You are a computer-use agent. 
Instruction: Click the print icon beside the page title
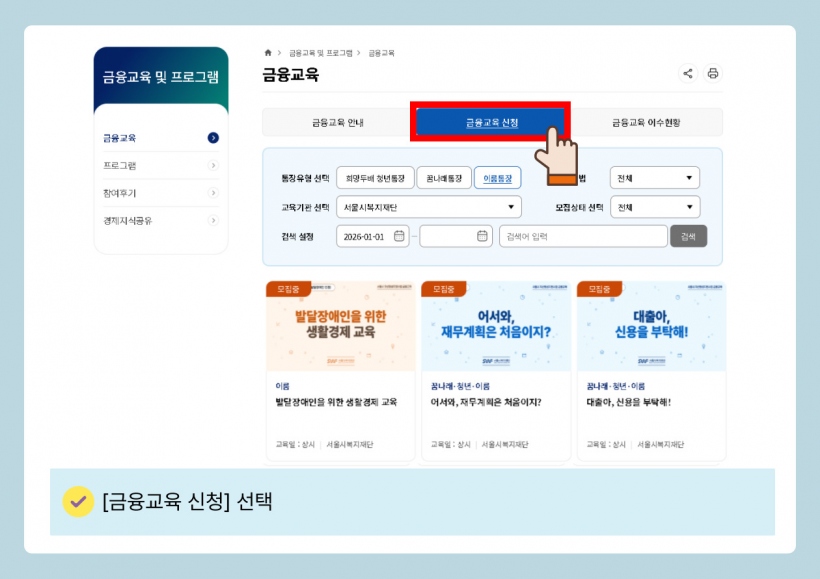712,73
